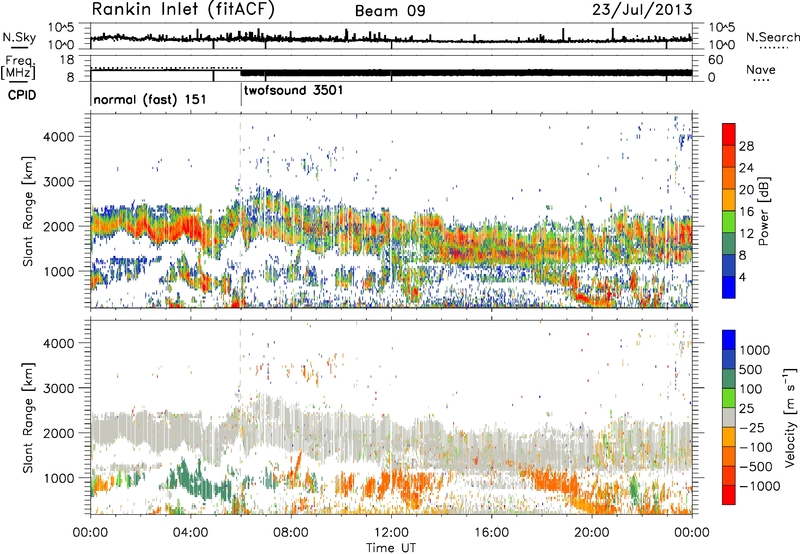Click the '20' power colorbar tick
Viewport: 800px width, 554px height.
[x=746, y=190]
